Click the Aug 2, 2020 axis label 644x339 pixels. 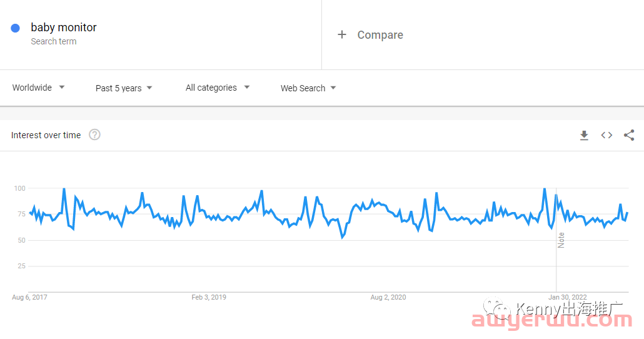click(388, 297)
